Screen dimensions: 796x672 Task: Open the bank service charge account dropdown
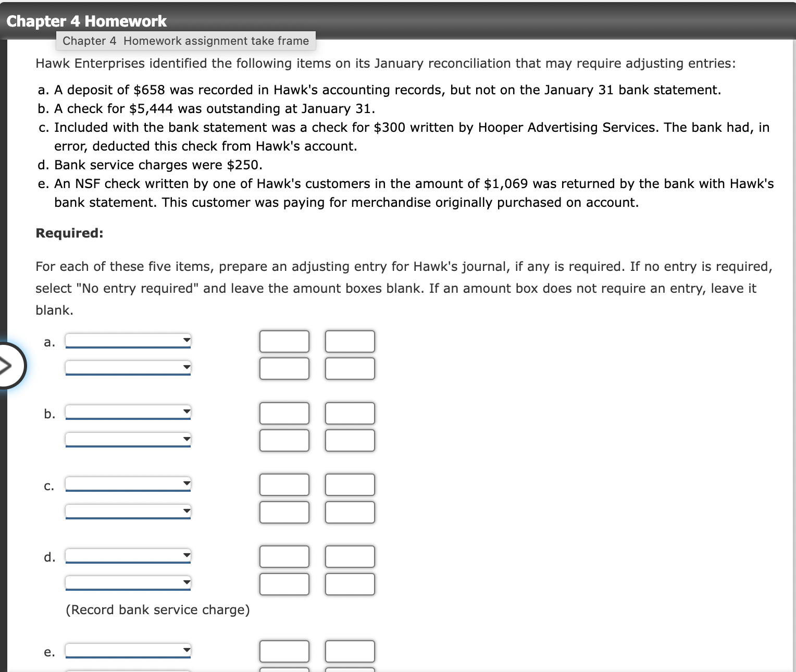point(128,556)
